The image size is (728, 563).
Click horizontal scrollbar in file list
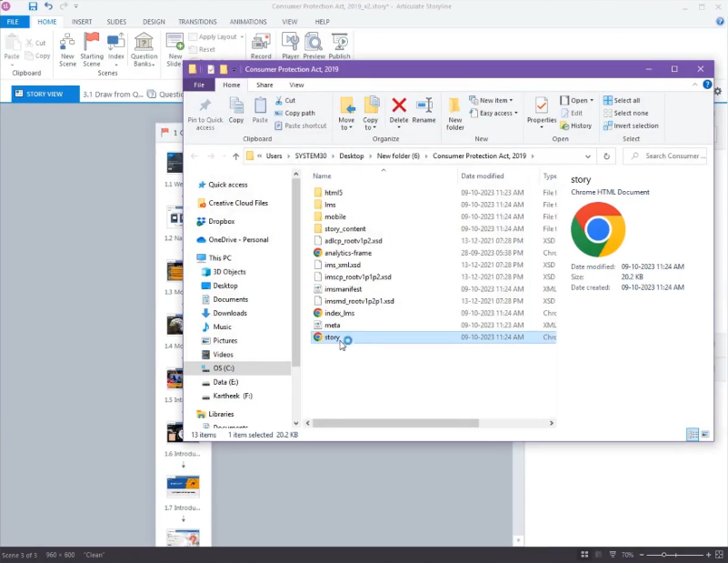[395, 423]
